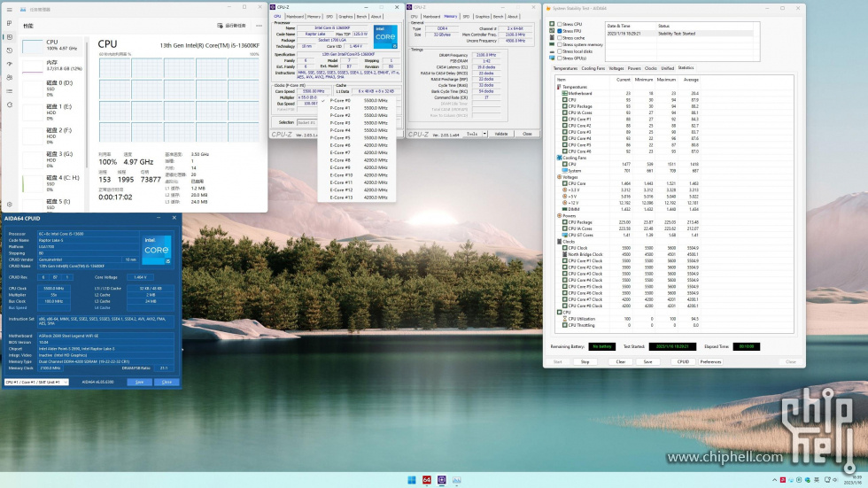Click Close button in AIDA64 CPUID
The width and height of the screenshot is (868, 488).
167,382
